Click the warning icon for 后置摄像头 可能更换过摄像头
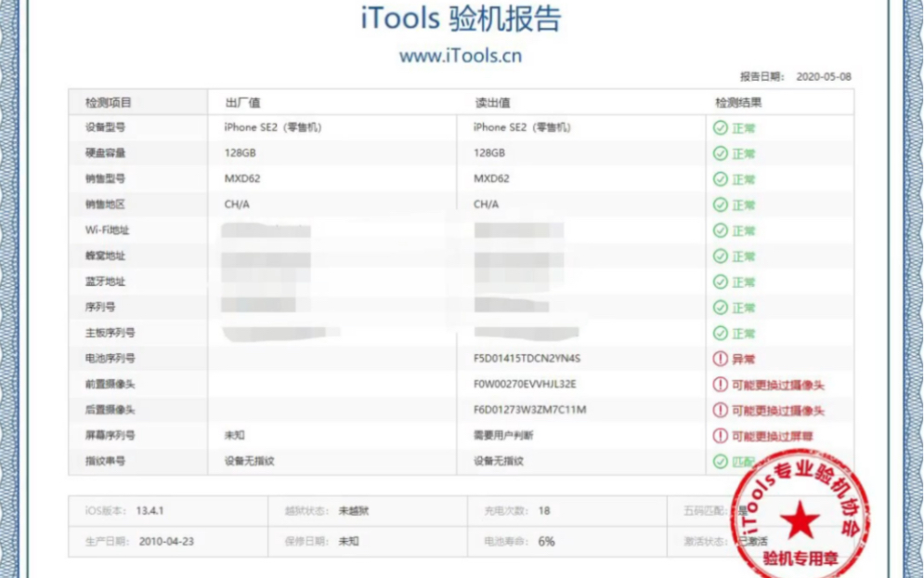 pyautogui.click(x=720, y=409)
